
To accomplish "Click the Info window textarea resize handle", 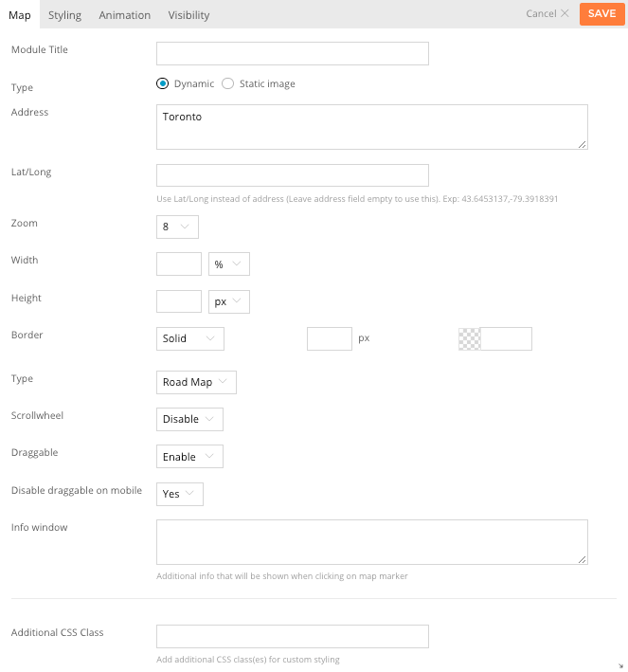I will pos(583,559).
